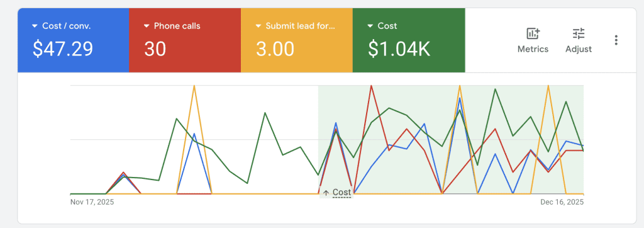Expand the green Cost metric dropdown arrow

click(x=370, y=26)
